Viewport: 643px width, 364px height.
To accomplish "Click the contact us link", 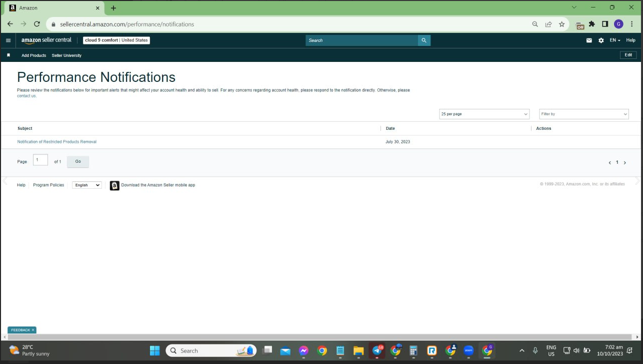I will coord(26,96).
